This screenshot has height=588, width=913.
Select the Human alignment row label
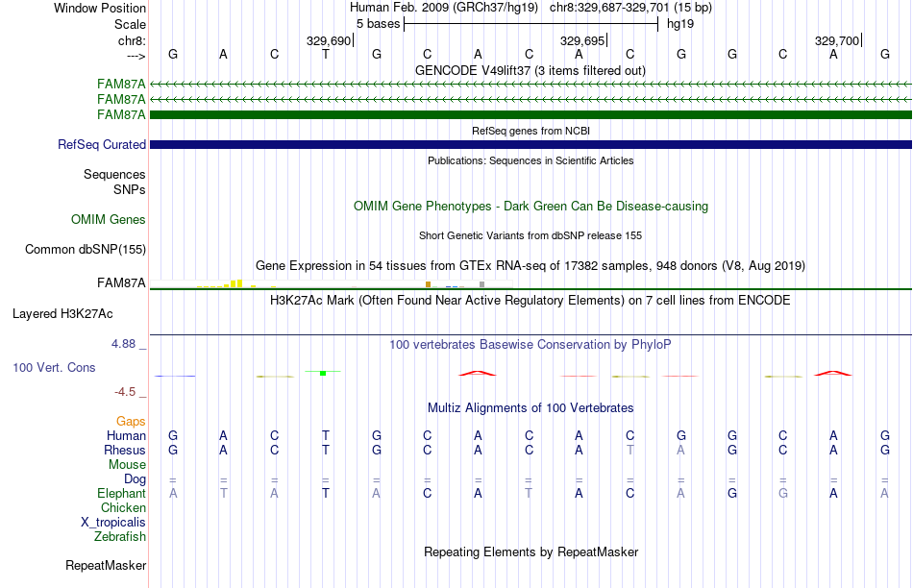pyautogui.click(x=126, y=435)
